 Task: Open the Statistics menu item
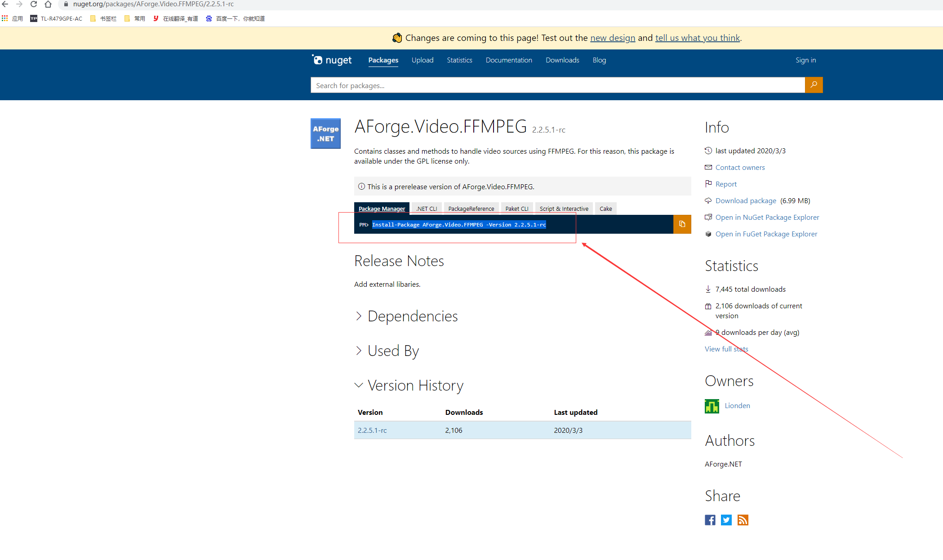(459, 60)
